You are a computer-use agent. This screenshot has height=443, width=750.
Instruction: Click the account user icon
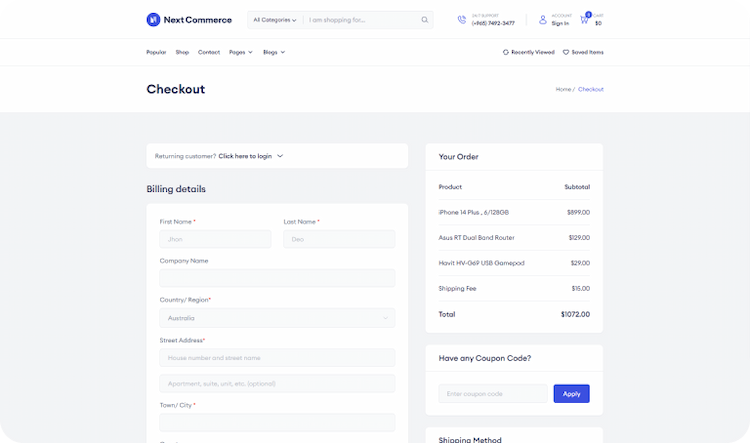click(x=543, y=20)
